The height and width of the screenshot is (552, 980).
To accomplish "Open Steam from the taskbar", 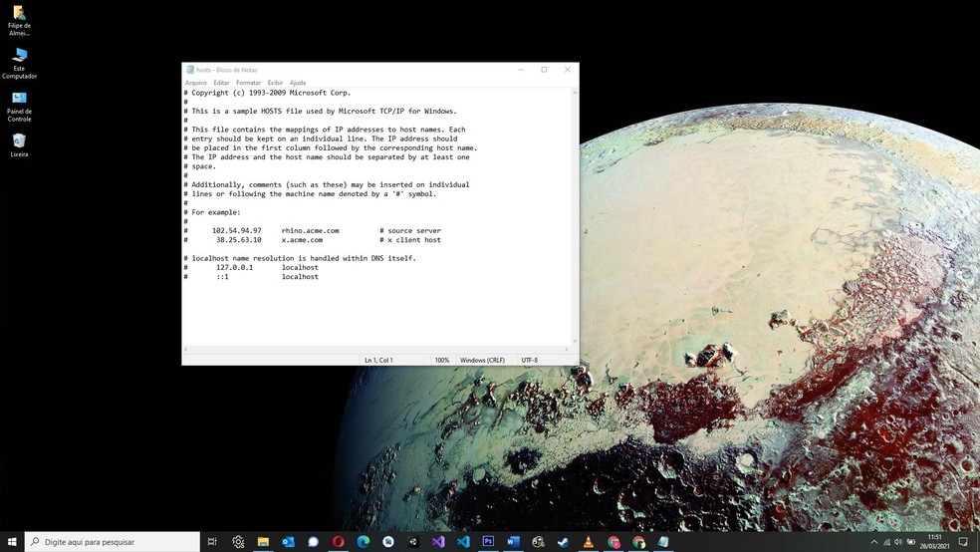I will coord(563,542).
